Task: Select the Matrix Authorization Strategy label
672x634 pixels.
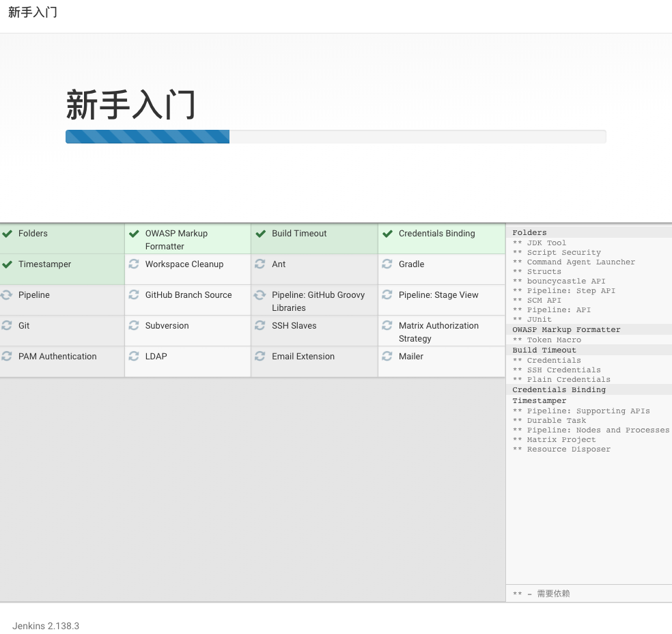Action: tap(438, 332)
